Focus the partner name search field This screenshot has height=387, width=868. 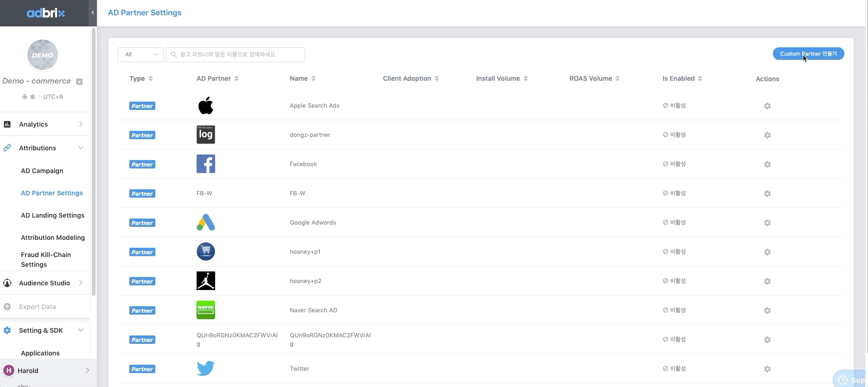[236, 54]
